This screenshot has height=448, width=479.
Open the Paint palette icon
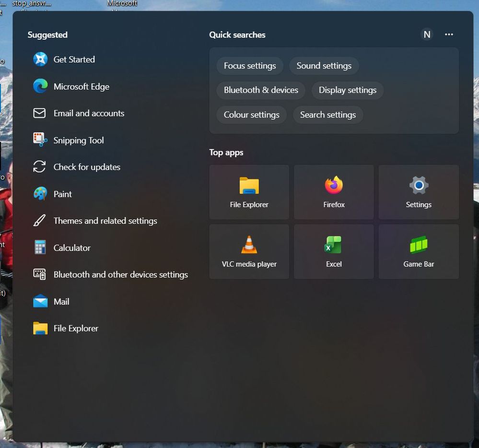point(40,194)
